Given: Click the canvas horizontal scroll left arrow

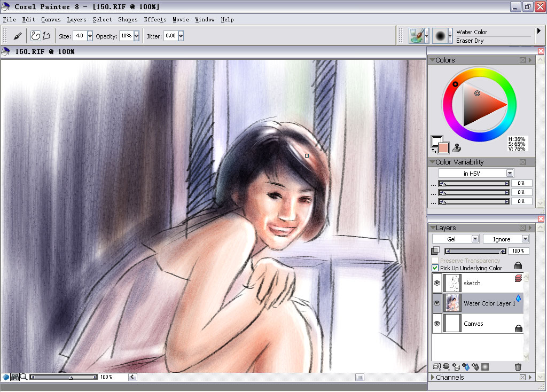Looking at the screenshot, I should click(132, 377).
